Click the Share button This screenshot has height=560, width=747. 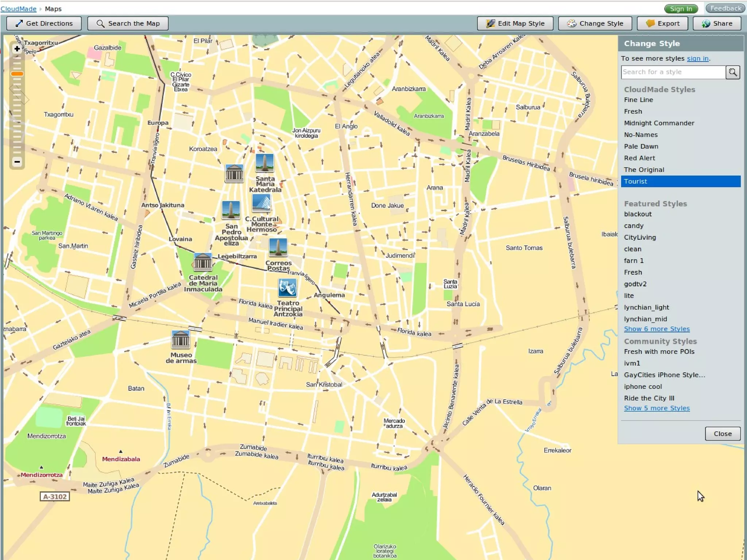(717, 23)
